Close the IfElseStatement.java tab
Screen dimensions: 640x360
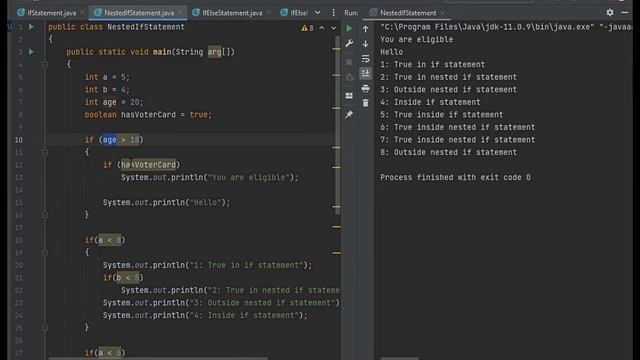pyautogui.click(x=269, y=13)
